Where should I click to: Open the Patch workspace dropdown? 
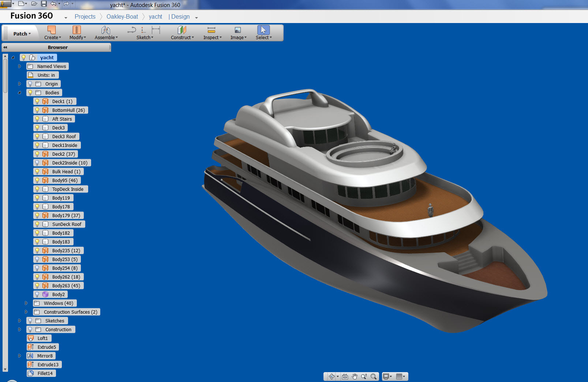click(x=20, y=33)
